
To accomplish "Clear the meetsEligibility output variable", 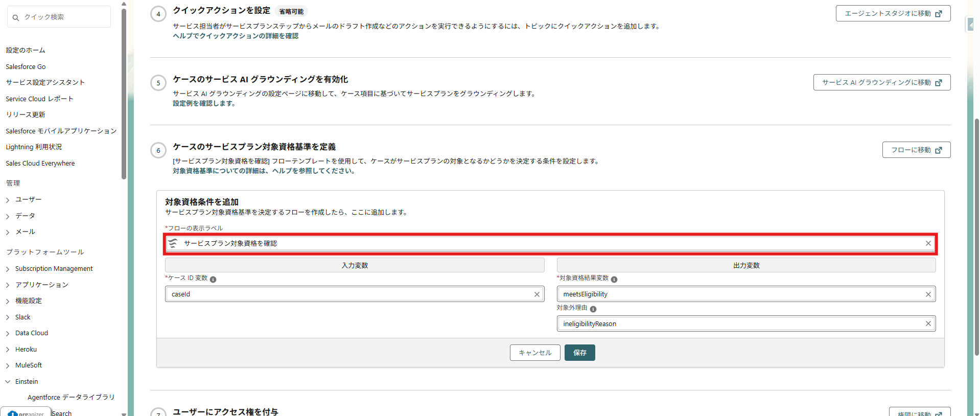I will pyautogui.click(x=928, y=294).
